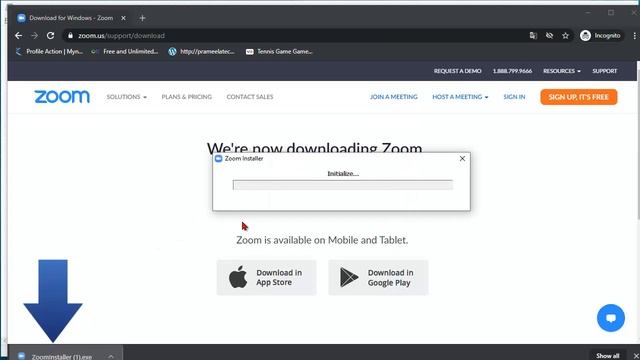Expand the Resources dropdown

coord(562,71)
